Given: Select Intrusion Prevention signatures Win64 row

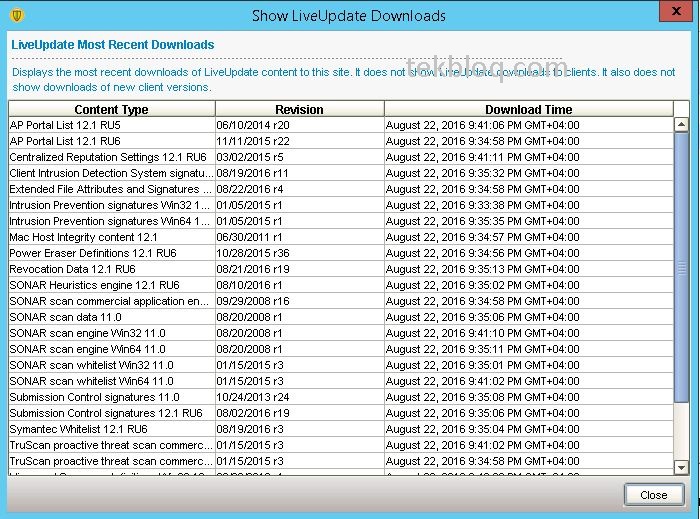Looking at the screenshot, I should [x=341, y=221].
